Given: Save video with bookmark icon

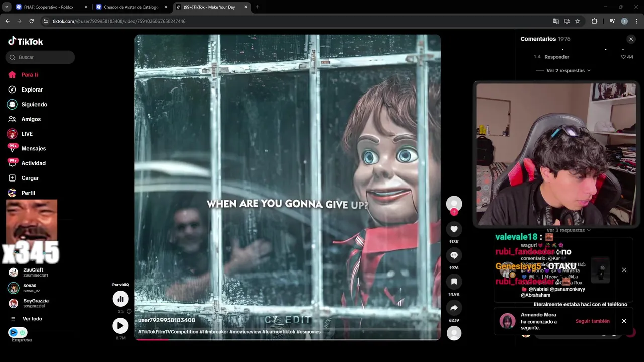Looking at the screenshot, I should 454,282.
